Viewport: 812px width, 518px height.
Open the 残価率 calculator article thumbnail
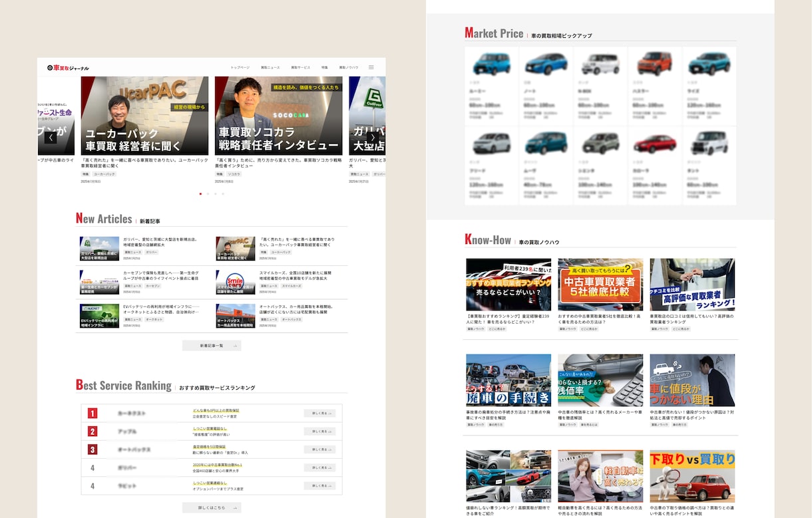click(600, 380)
